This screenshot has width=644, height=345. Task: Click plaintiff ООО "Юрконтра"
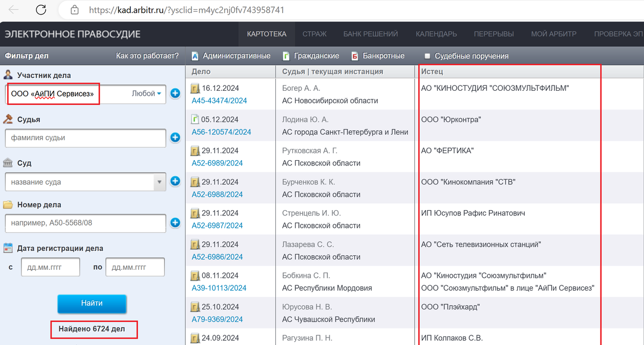point(451,119)
